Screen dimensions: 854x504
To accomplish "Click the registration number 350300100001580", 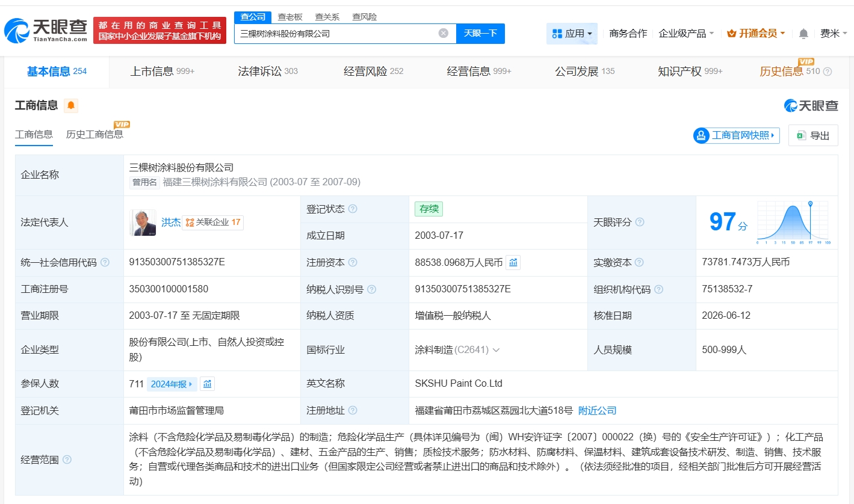I will click(169, 289).
